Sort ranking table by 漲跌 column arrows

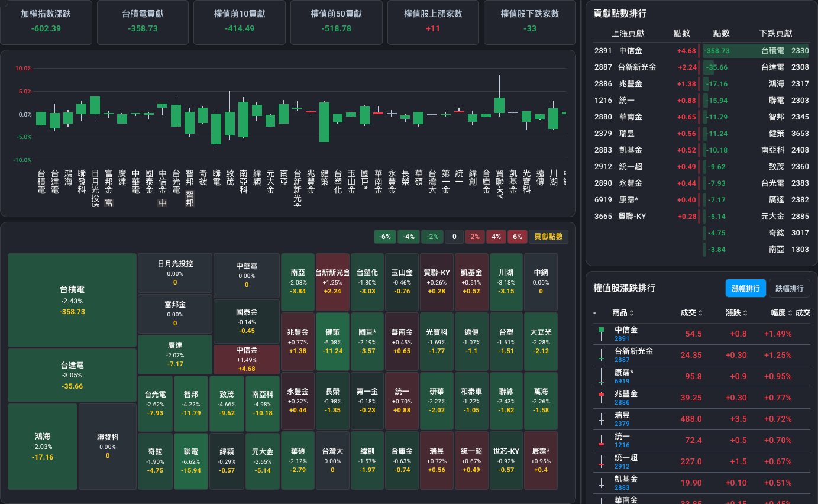point(745,313)
